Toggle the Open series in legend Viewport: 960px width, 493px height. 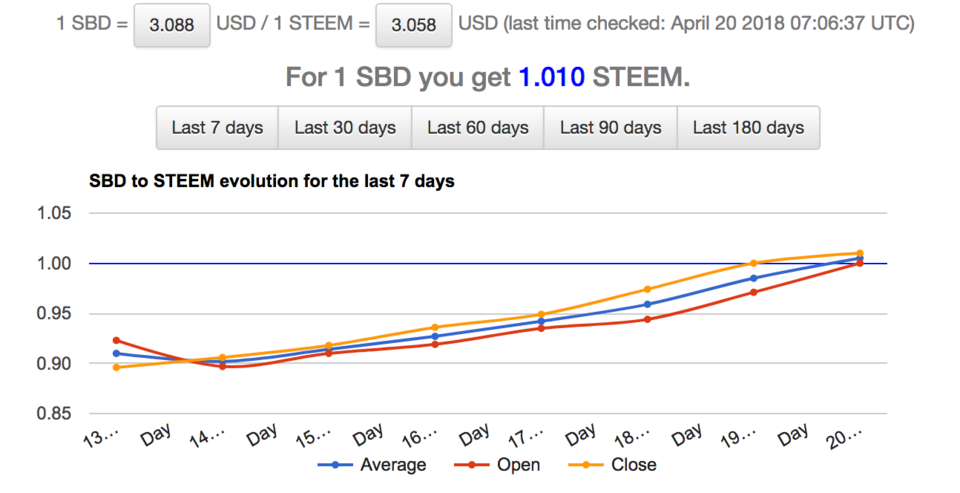pyautogui.click(x=517, y=465)
